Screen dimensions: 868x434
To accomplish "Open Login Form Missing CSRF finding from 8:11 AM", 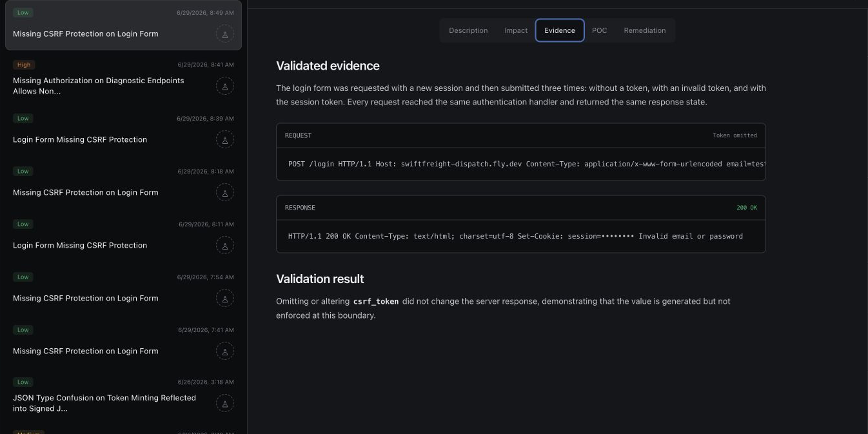I will coord(123,237).
